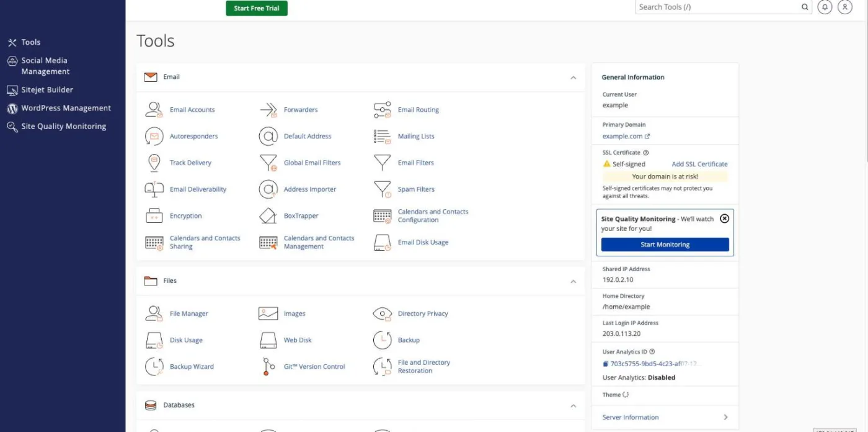Open the notifications bell icon

click(x=825, y=7)
